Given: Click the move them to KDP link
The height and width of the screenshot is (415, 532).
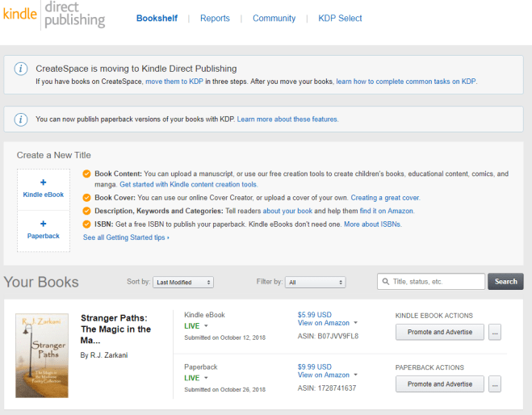Looking at the screenshot, I should pos(174,82).
